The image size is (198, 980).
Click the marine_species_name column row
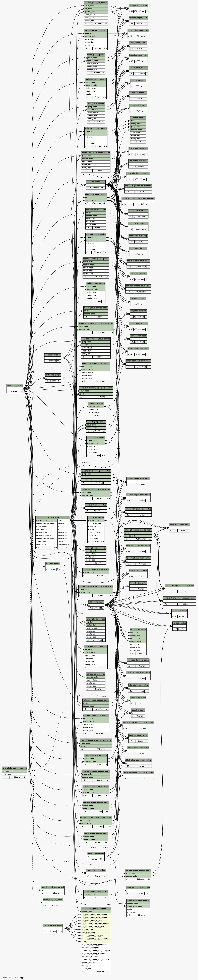[x=53, y=523]
